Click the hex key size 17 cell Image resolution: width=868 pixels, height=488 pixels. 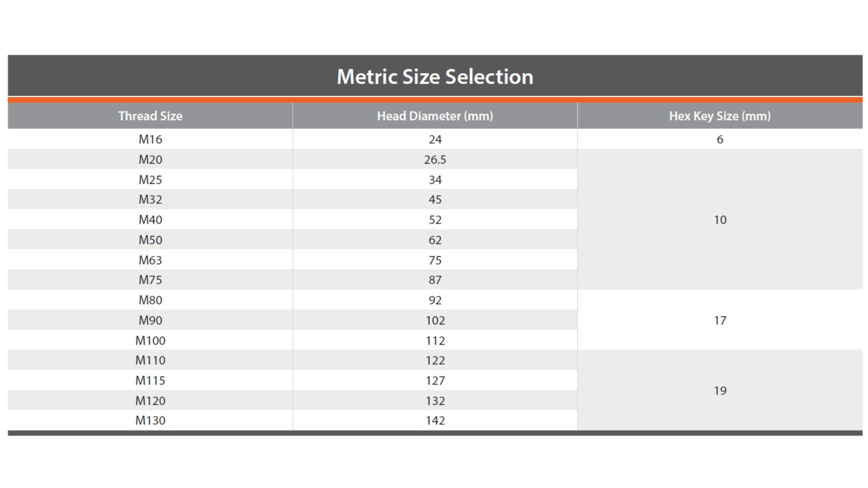click(720, 320)
